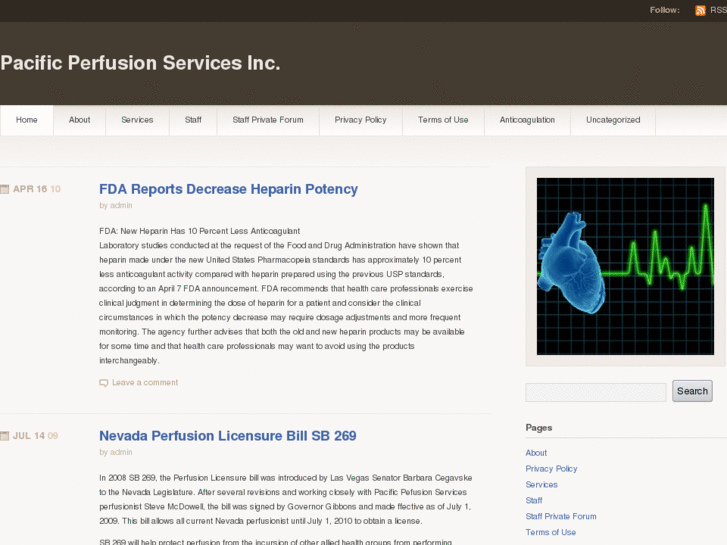Click the Pages sidebar heading
The height and width of the screenshot is (545, 727).
pos(539,428)
